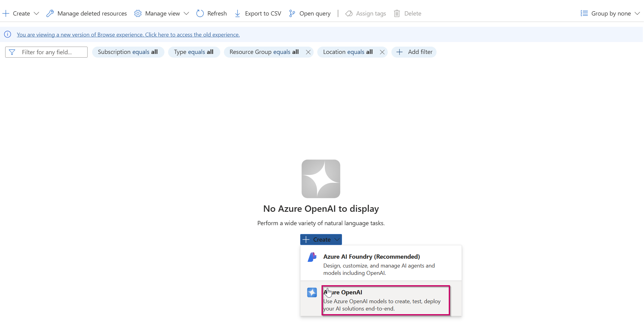Open the old Browse experience link
Image resolution: width=644 pixels, height=323 pixels.
(128, 34)
